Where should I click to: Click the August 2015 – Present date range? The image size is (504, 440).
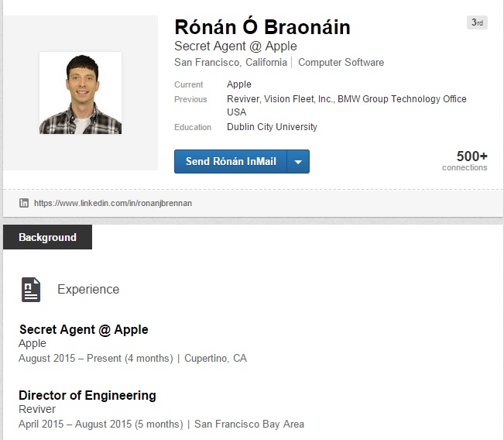[96, 359]
